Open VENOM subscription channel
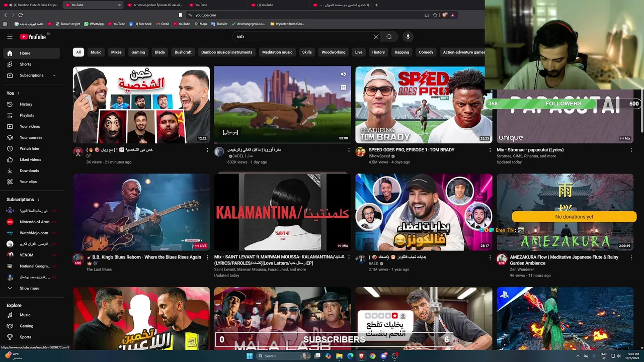This screenshot has width=644, height=362. click(x=32, y=255)
